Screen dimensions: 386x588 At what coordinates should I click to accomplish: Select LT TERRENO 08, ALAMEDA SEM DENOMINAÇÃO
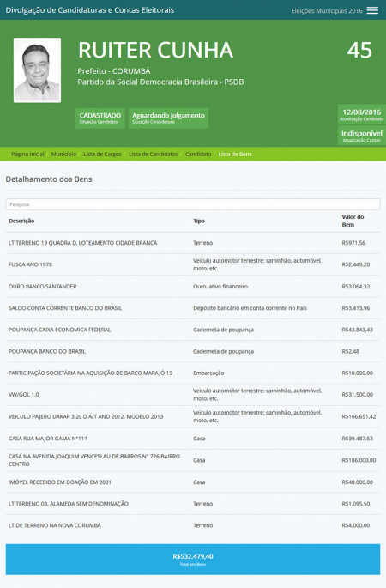193,504
